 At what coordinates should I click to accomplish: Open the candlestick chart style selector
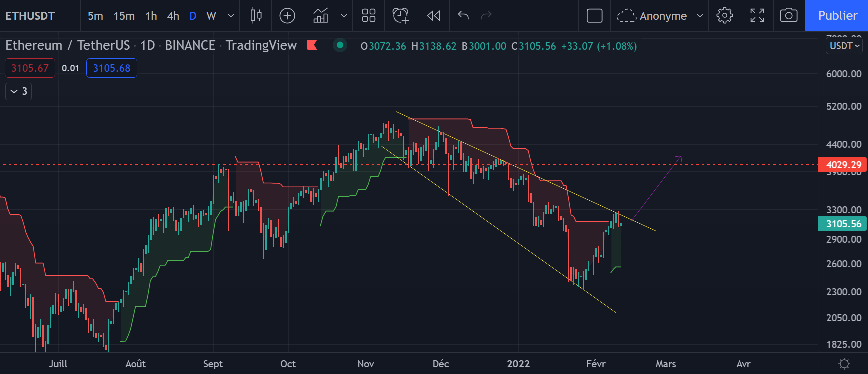(x=256, y=16)
